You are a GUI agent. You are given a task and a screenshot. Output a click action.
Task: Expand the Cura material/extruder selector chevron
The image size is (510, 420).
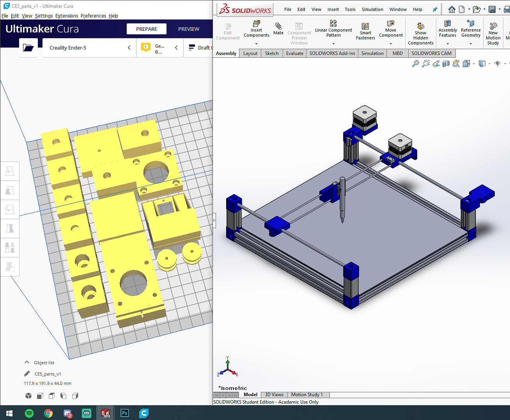tap(176, 48)
